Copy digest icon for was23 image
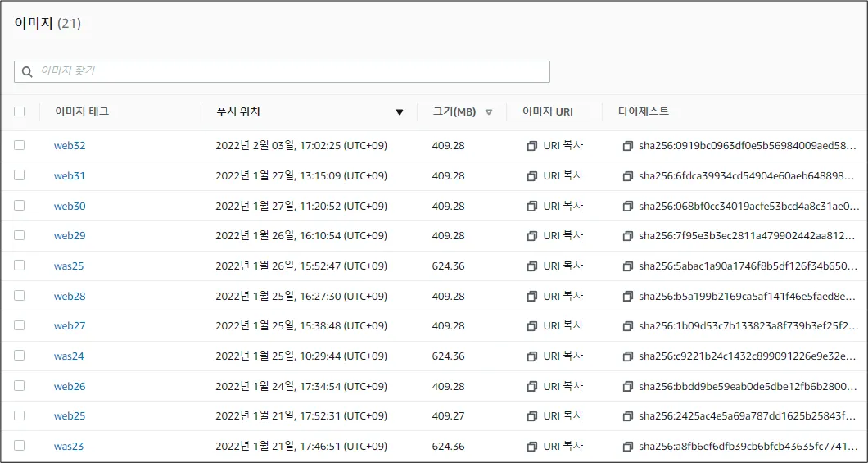 tap(628, 447)
